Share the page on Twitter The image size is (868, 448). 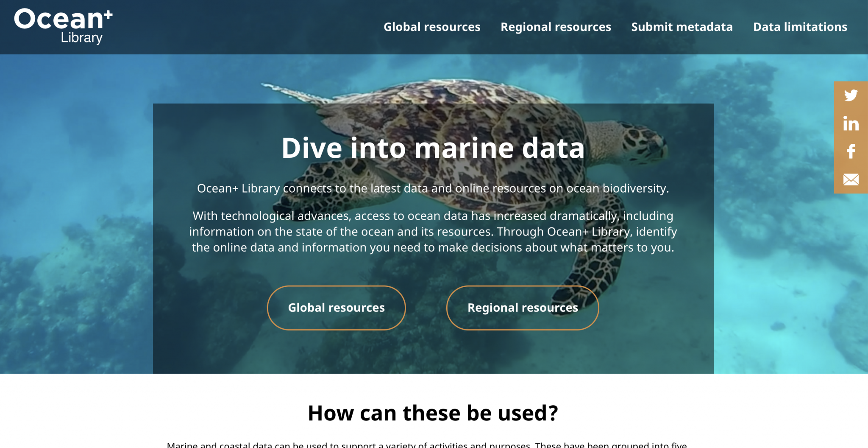[851, 95]
